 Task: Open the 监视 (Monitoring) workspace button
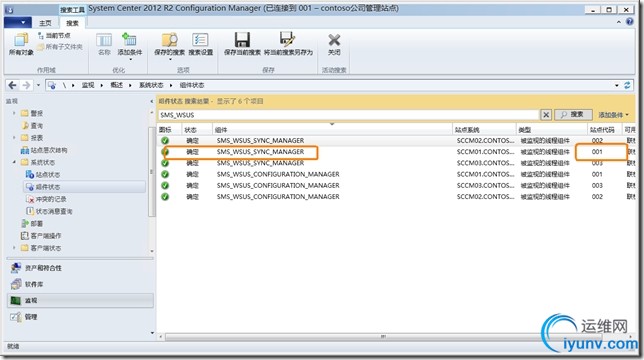tap(80, 300)
